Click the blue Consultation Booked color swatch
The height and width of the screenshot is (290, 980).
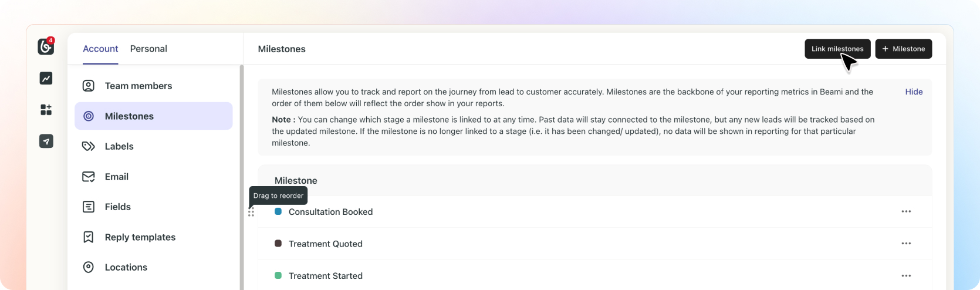(278, 211)
